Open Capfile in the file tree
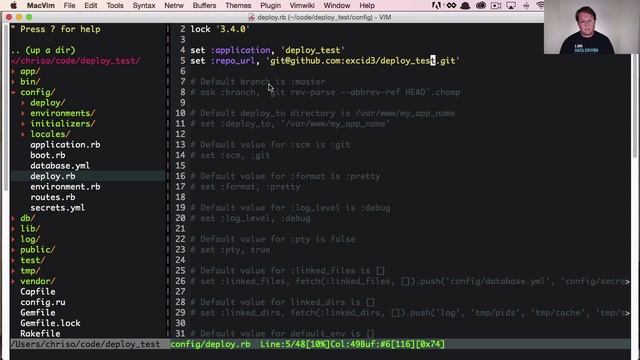Image resolution: width=640 pixels, height=360 pixels. 38,292
